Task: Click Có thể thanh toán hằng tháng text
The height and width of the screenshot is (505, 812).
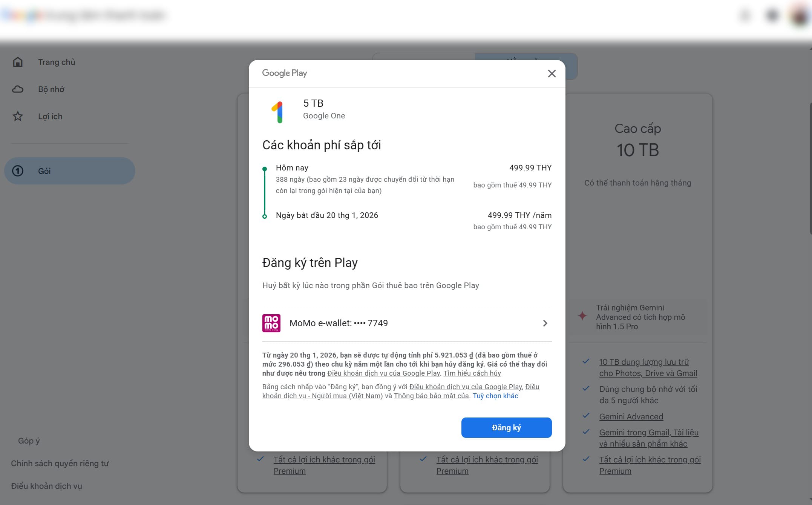Action: 638,183
